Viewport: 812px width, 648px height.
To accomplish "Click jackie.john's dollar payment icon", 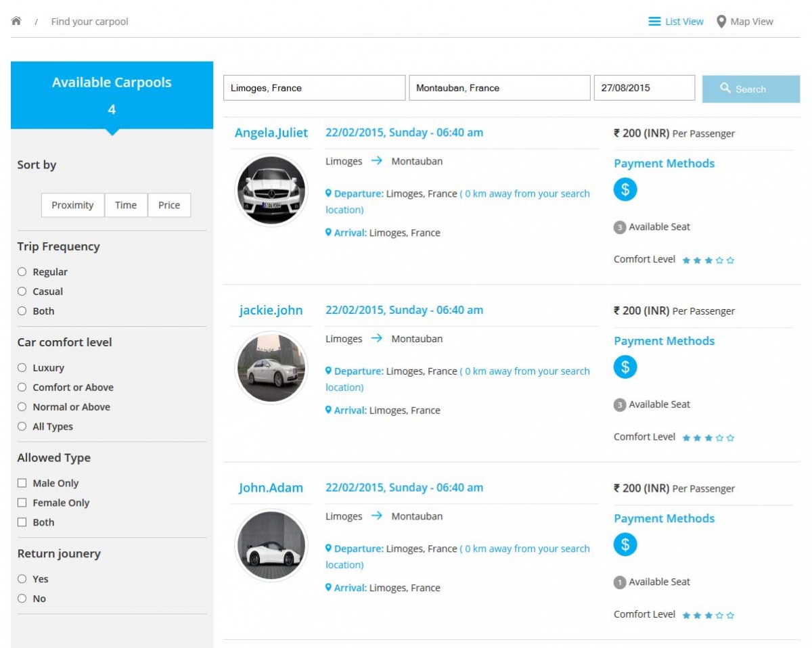I will (625, 367).
